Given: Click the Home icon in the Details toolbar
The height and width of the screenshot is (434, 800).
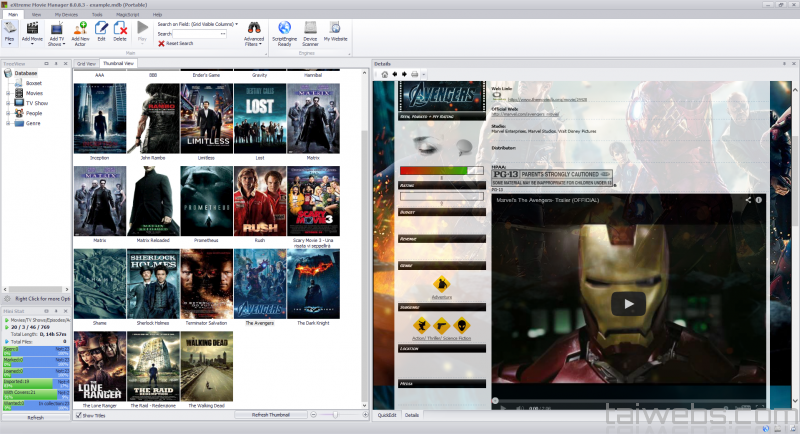Looking at the screenshot, I should point(385,74).
